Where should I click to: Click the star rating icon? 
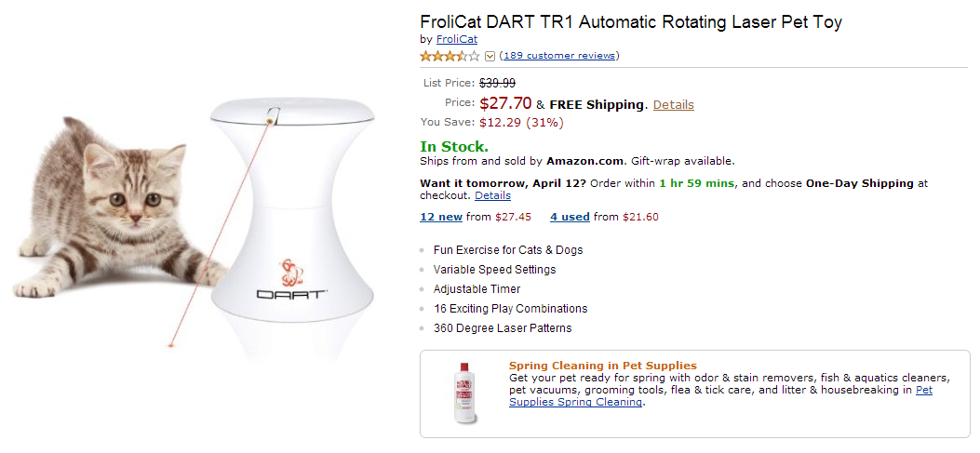click(x=450, y=56)
